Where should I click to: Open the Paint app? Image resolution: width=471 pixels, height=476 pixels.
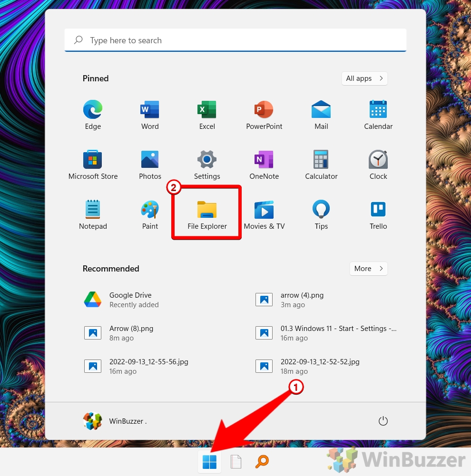pyautogui.click(x=150, y=214)
